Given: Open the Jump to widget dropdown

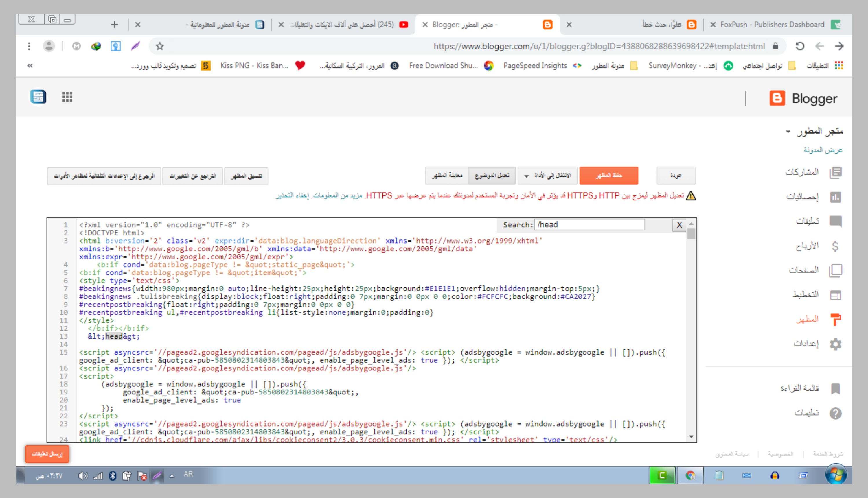Looking at the screenshot, I should click(x=548, y=176).
